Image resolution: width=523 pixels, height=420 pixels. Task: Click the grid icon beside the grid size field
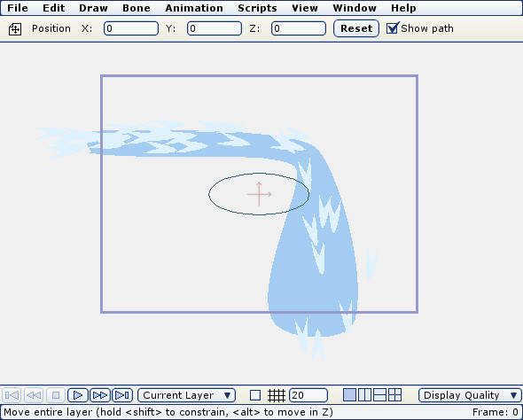(x=277, y=395)
